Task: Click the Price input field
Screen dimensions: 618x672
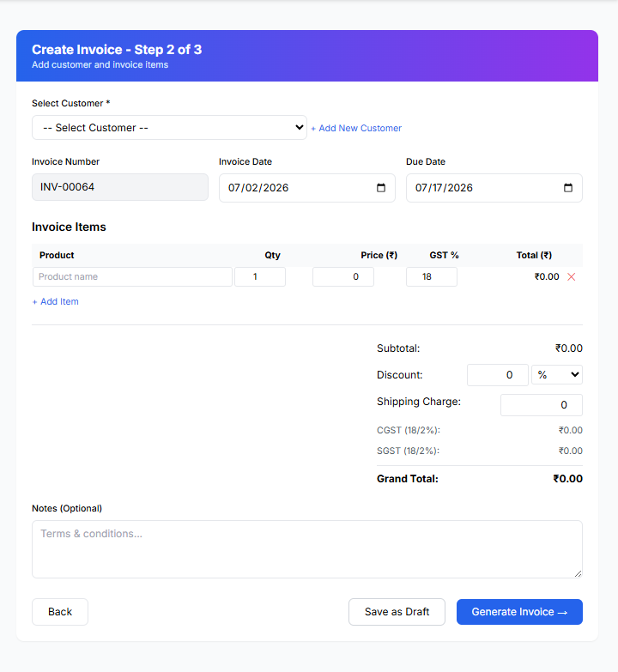Action: tap(343, 277)
